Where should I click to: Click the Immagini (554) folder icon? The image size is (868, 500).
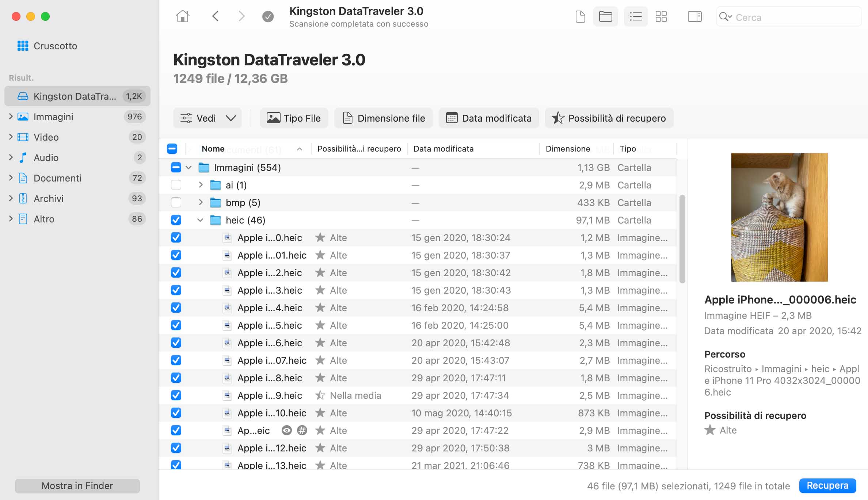tap(204, 168)
